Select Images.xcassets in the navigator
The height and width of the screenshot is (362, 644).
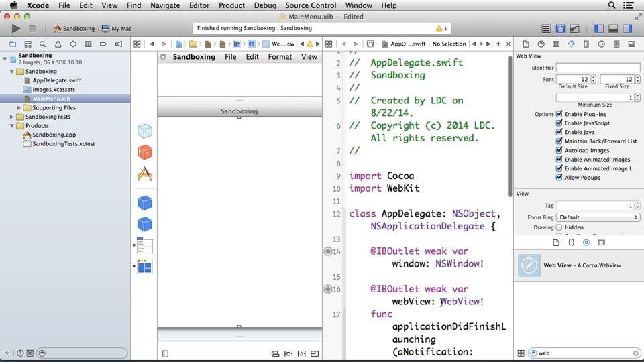point(54,89)
